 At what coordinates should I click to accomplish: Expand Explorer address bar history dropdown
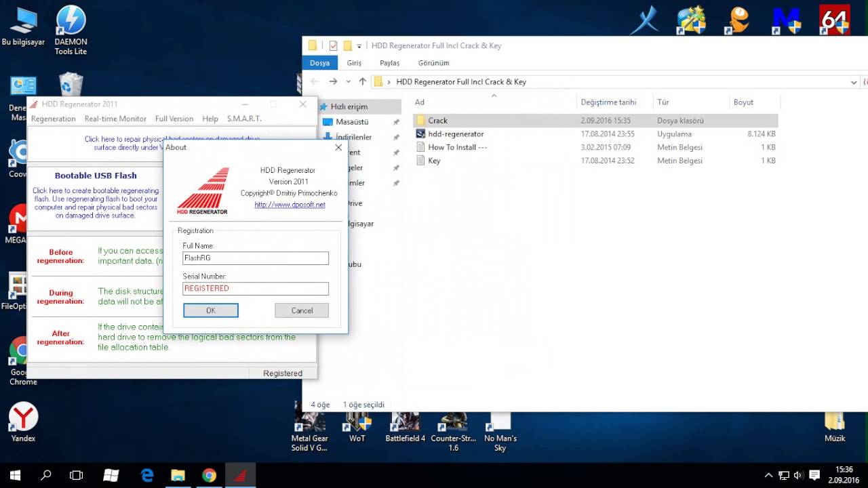(x=854, y=82)
